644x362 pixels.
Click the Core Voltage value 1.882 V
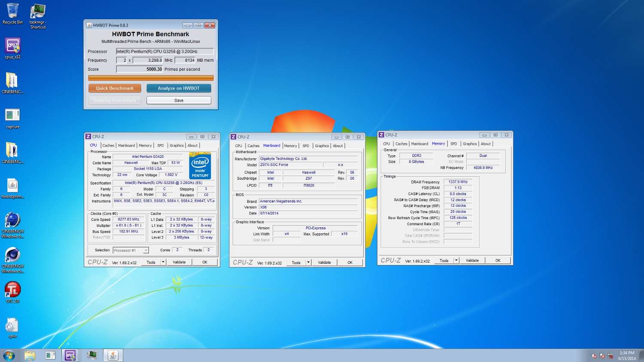(170, 175)
